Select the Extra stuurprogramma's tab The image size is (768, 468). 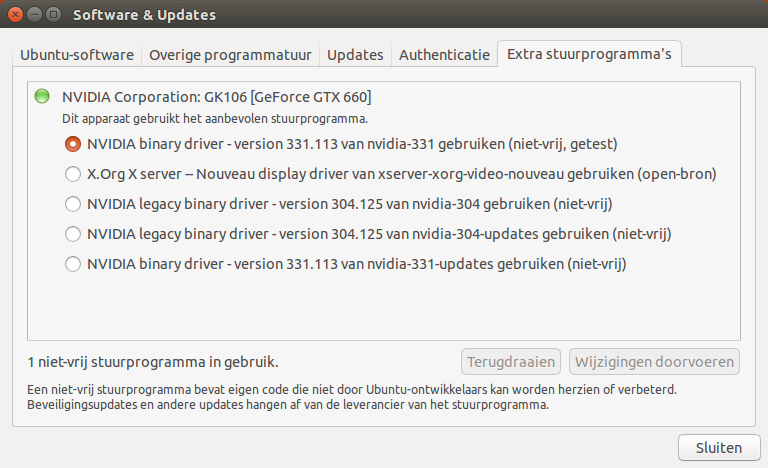pos(589,54)
